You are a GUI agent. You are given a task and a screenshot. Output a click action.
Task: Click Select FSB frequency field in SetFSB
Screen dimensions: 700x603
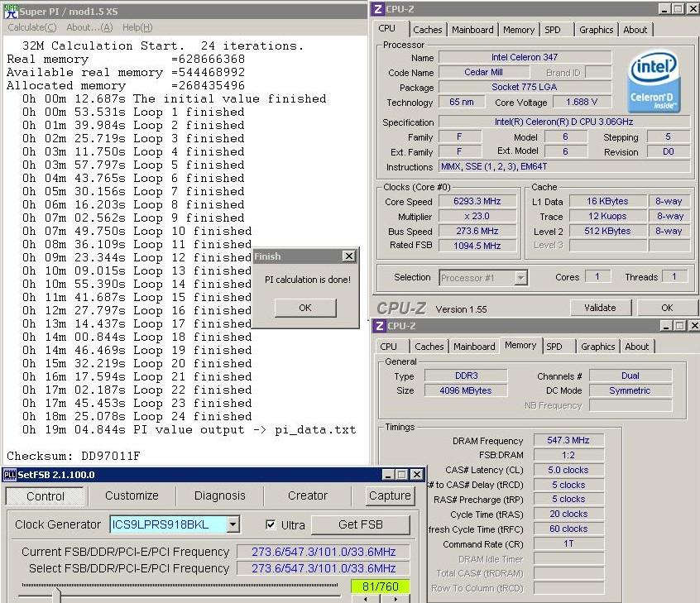coord(324,568)
